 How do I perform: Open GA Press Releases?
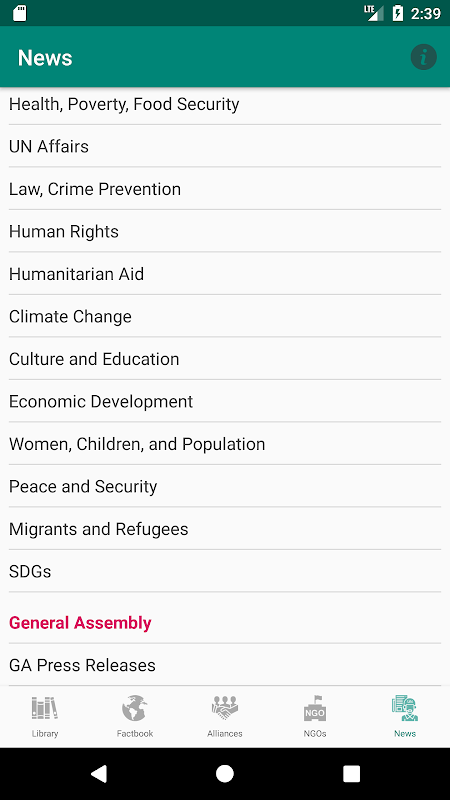click(225, 665)
